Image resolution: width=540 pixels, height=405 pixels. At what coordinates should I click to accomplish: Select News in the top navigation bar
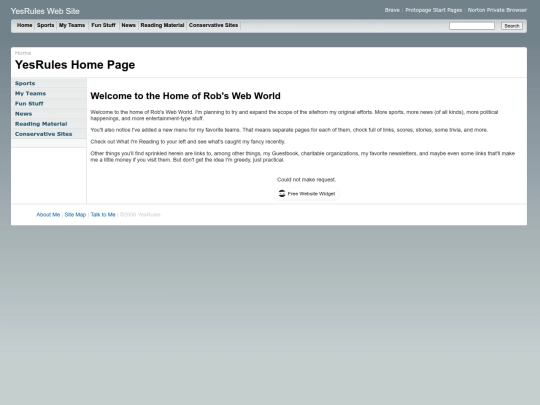[x=128, y=25]
